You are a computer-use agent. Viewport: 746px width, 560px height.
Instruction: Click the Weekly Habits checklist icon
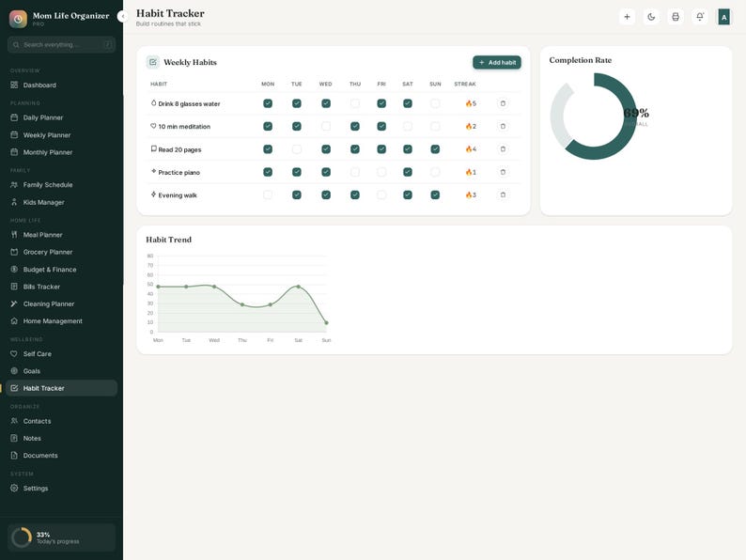click(153, 62)
